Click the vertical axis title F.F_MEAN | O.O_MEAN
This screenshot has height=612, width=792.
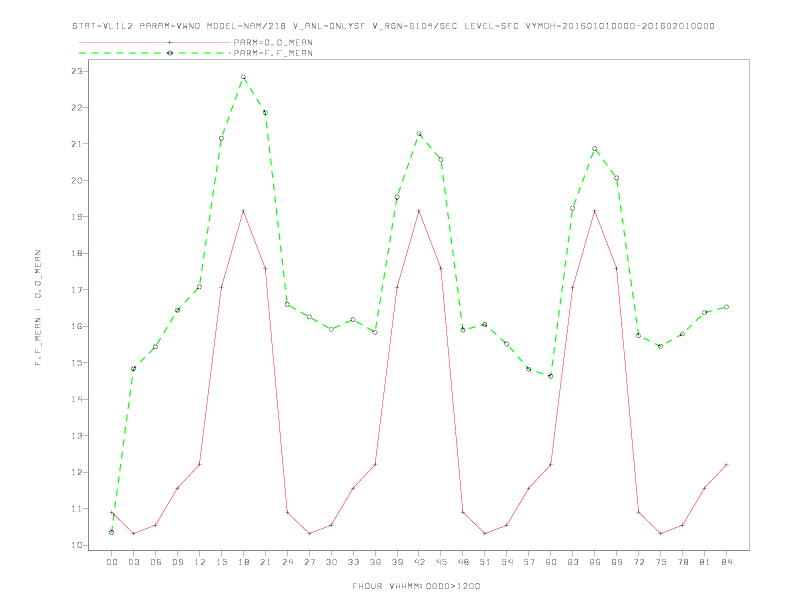[38, 308]
